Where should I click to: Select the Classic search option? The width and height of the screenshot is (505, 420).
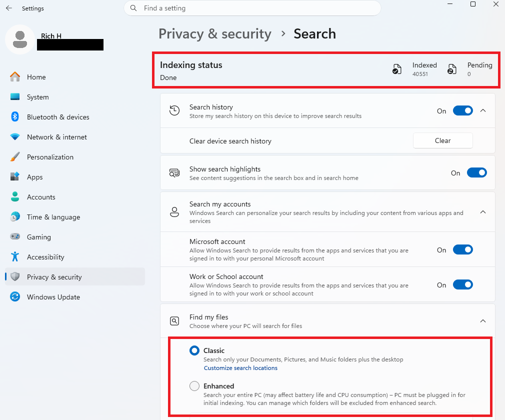194,350
